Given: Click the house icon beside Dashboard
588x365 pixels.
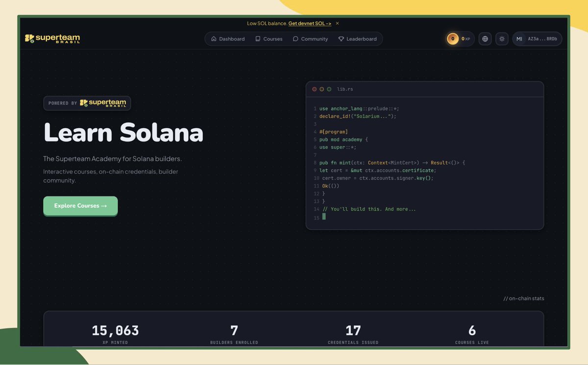Looking at the screenshot, I should [x=214, y=39].
